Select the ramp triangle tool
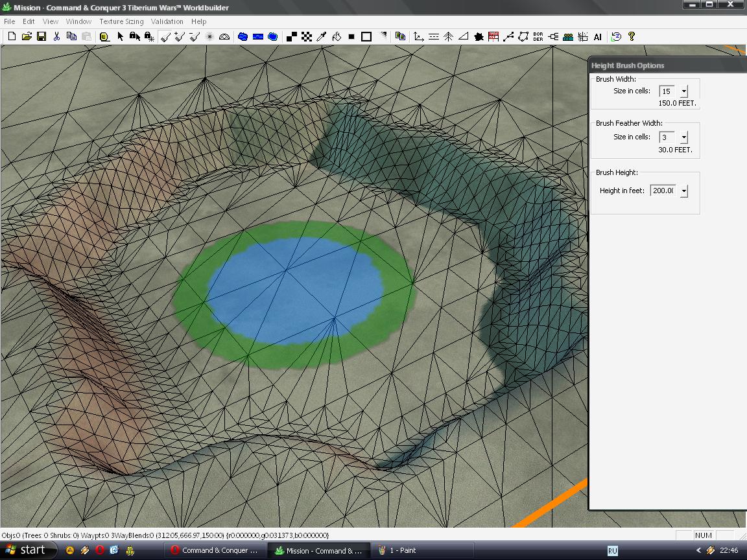The width and height of the screenshot is (747, 560). 463,37
